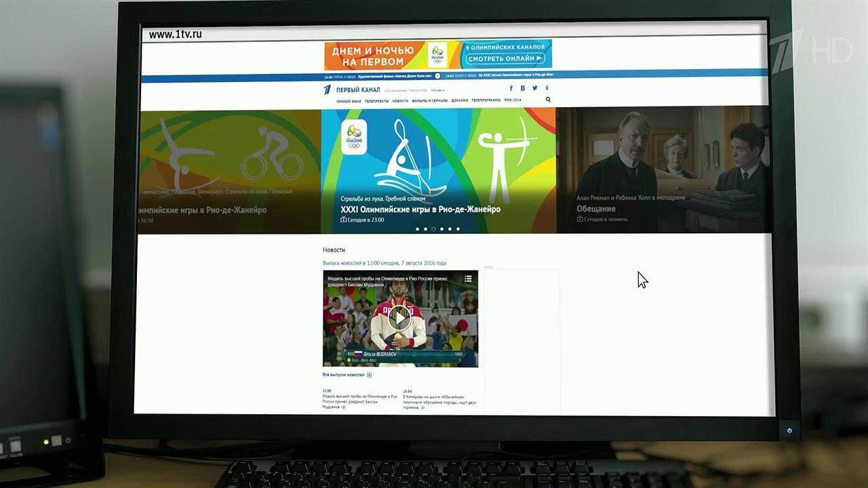
Task: Expand the on-air ticker round chevron
Action: point(437,76)
